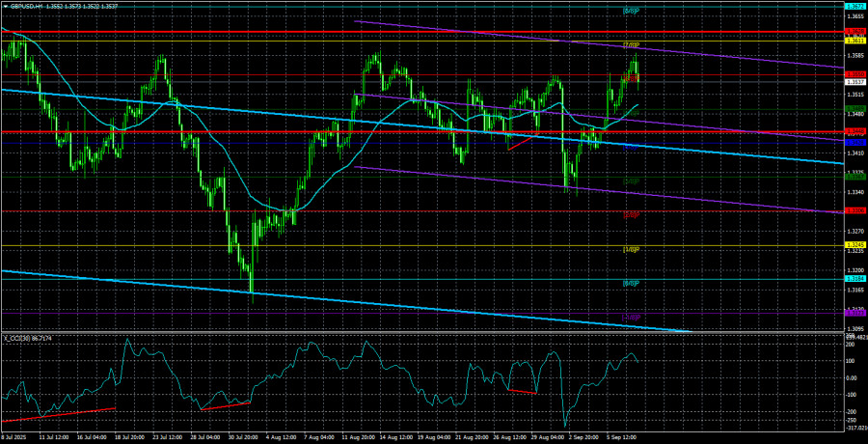Image resolution: width=868 pixels, height=444 pixels.
Task: Click the cyan 1.3184 price tag
Action: pos(854,280)
